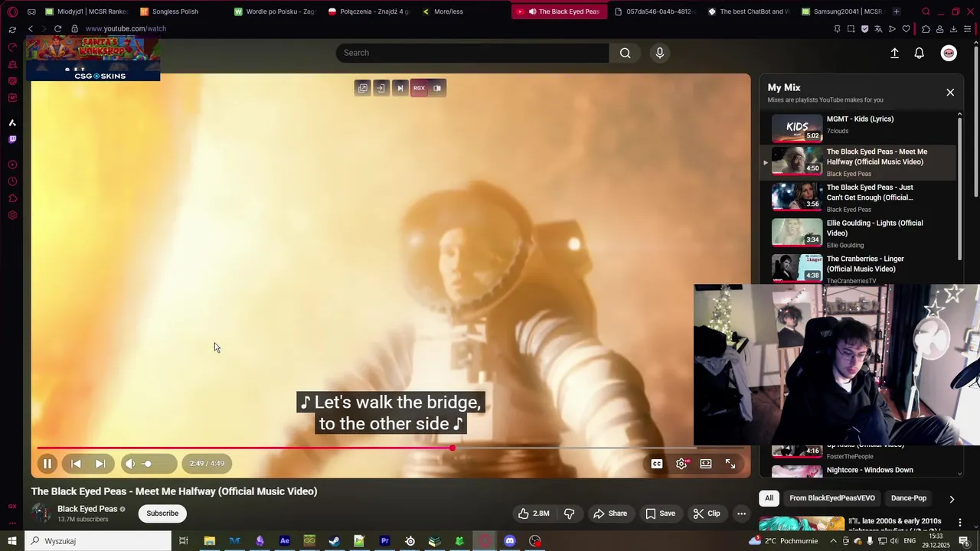Toggle the RGX split-view comparison icon
This screenshot has width=980, height=551.
coord(437,88)
